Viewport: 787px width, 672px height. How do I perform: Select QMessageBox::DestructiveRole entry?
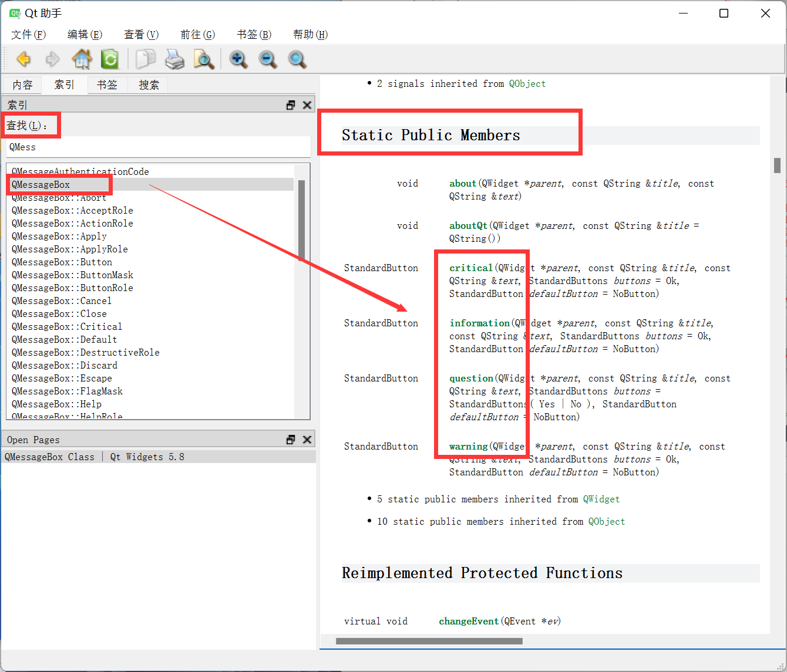pyautogui.click(x=85, y=352)
